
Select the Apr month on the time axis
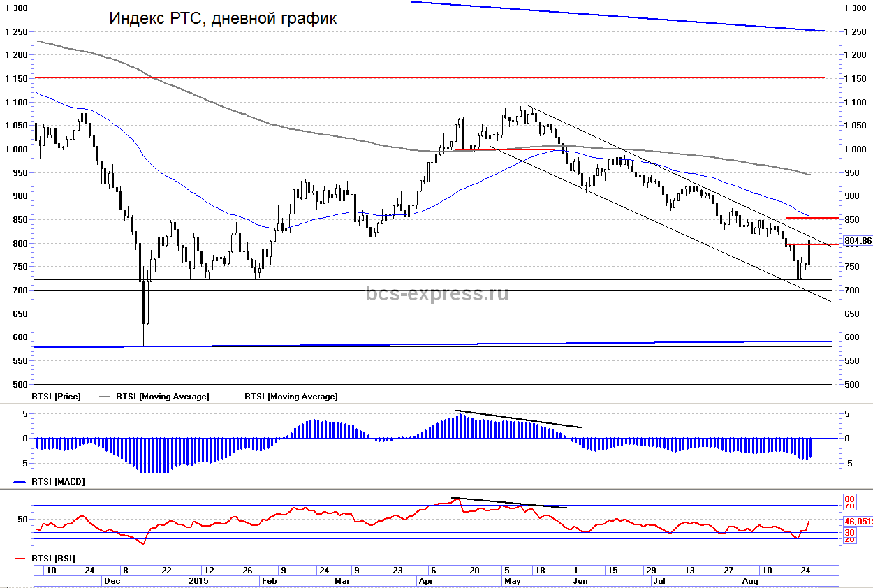click(x=425, y=580)
